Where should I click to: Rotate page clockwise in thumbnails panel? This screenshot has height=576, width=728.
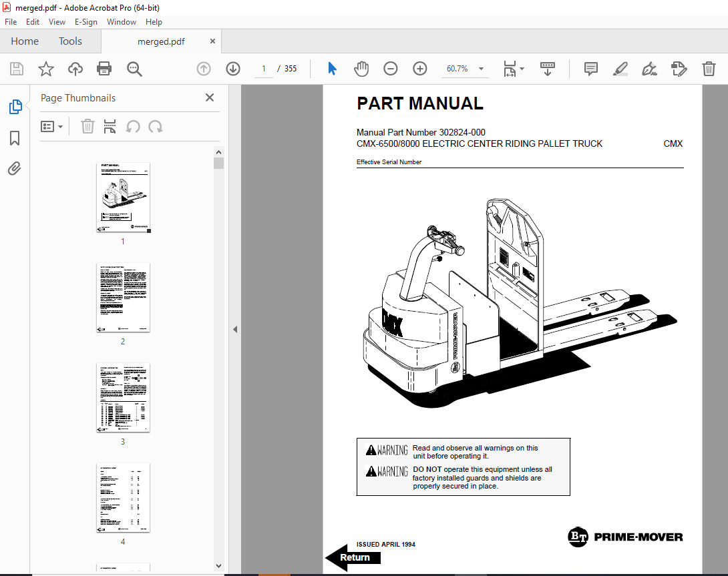(155, 126)
